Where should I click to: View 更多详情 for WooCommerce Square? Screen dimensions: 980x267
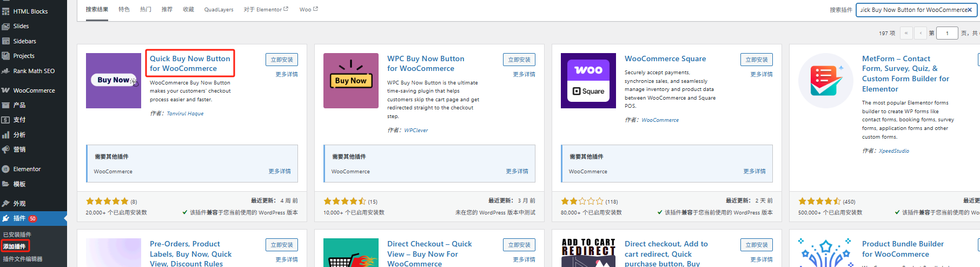click(x=762, y=74)
